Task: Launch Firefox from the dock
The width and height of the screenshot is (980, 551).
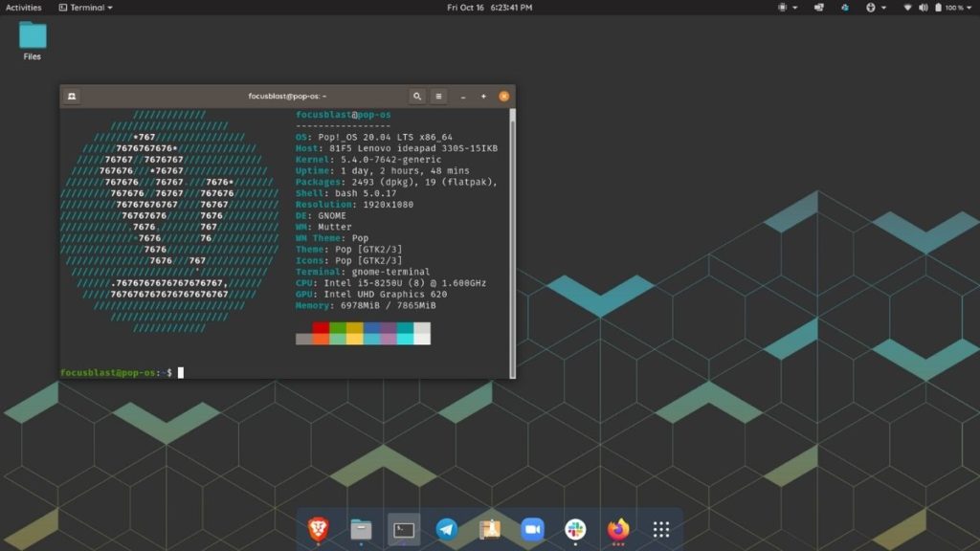Action: [x=618, y=529]
